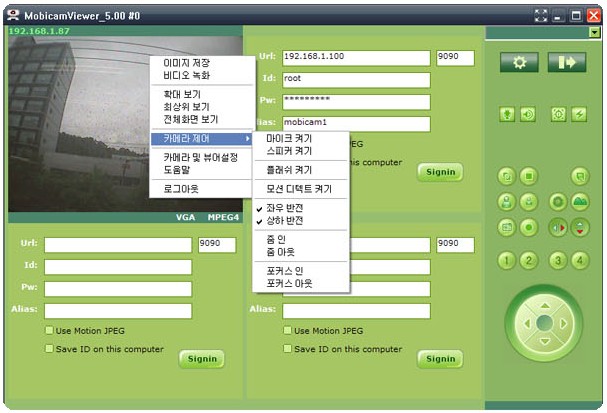Image resolution: width=607 pixels, height=413 pixels.
Task: Click the motion detect target icon
Action: 558,114
